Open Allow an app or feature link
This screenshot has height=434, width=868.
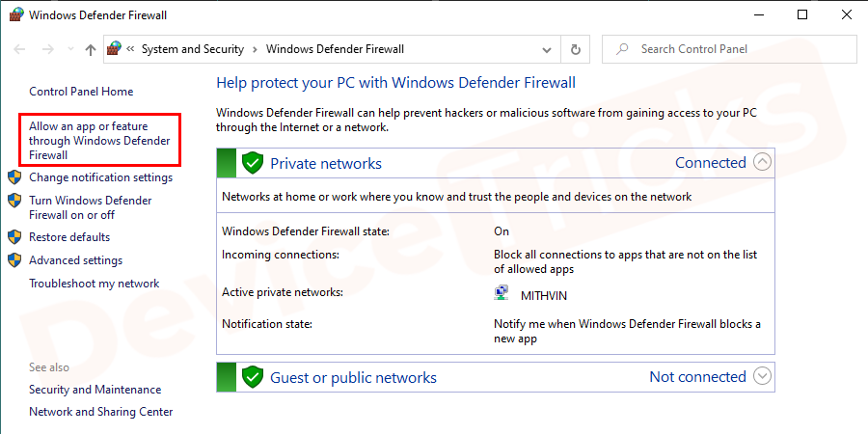click(99, 141)
